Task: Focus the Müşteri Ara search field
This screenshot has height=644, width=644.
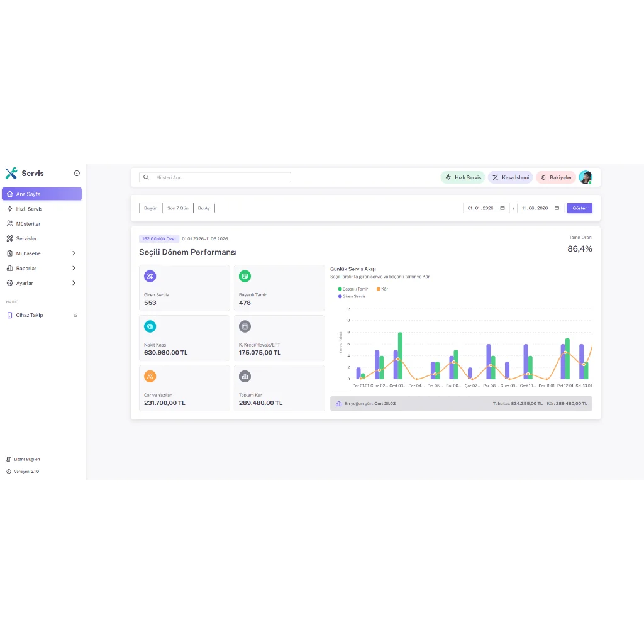Action: pyautogui.click(x=215, y=177)
